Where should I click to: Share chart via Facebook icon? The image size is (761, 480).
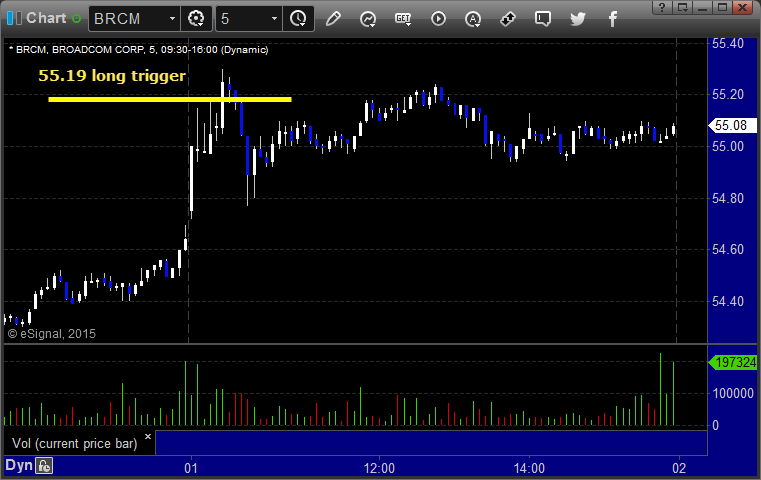(612, 19)
